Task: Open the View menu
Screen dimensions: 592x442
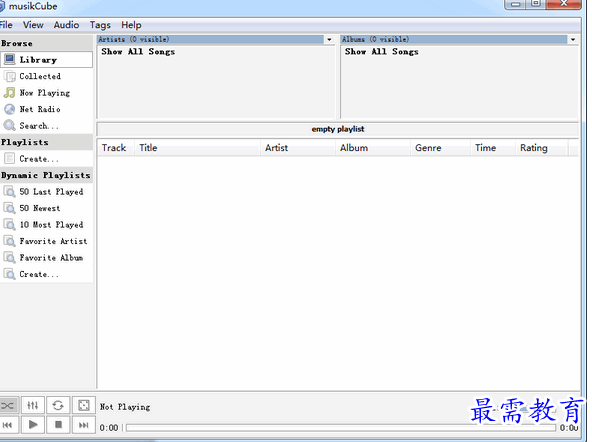Action: [x=33, y=25]
